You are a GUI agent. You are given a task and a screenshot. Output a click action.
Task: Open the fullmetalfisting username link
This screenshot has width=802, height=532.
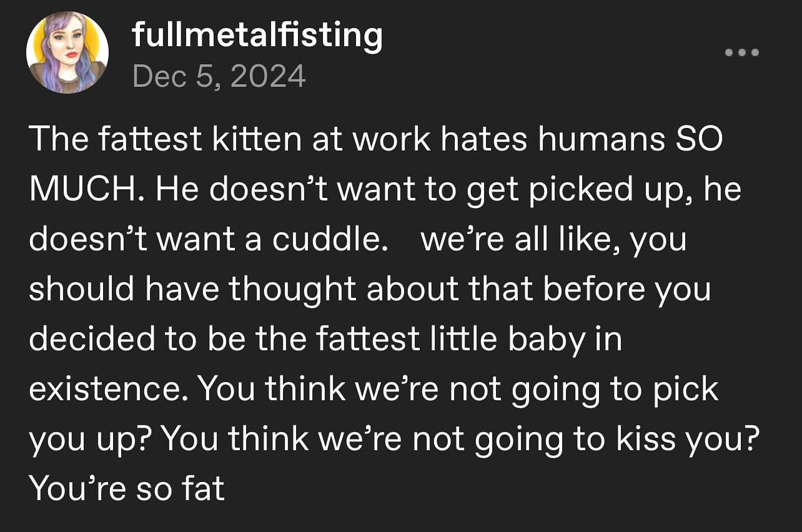[x=257, y=35]
